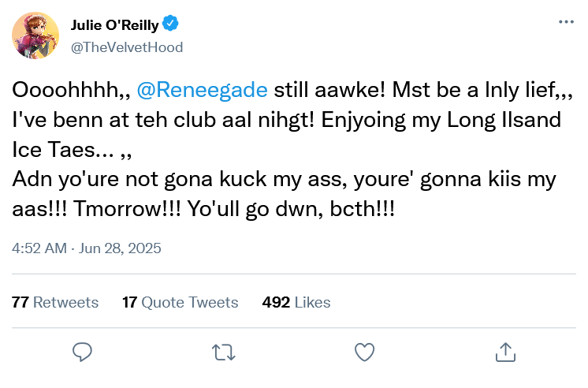Image resolution: width=588 pixels, height=388 pixels.
Task: Click Julie O'Reilly's profile avatar
Action: pos(35,35)
